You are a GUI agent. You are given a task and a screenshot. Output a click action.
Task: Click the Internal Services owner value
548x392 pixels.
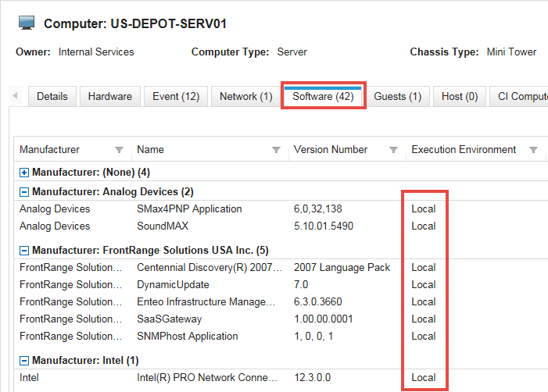pos(96,52)
